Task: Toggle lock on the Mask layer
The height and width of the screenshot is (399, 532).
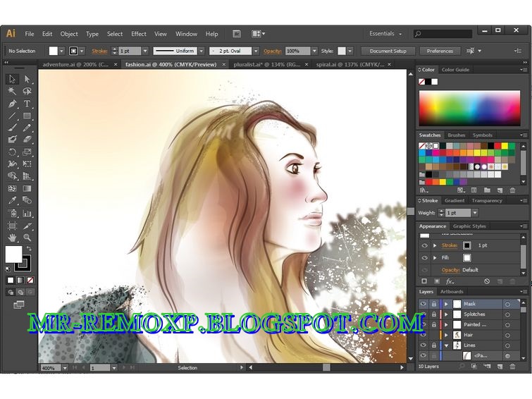Action: 433,304
